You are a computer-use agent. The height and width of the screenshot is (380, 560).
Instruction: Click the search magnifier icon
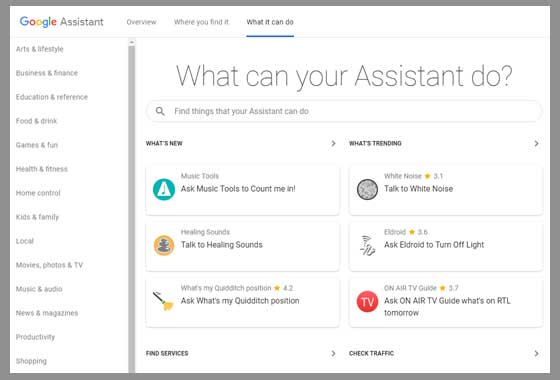[160, 111]
